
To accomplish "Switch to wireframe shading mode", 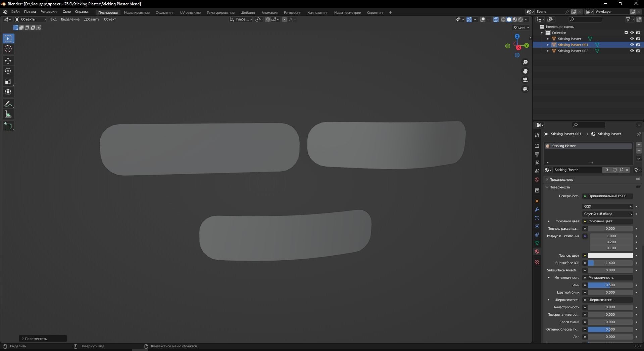I will pos(503,19).
